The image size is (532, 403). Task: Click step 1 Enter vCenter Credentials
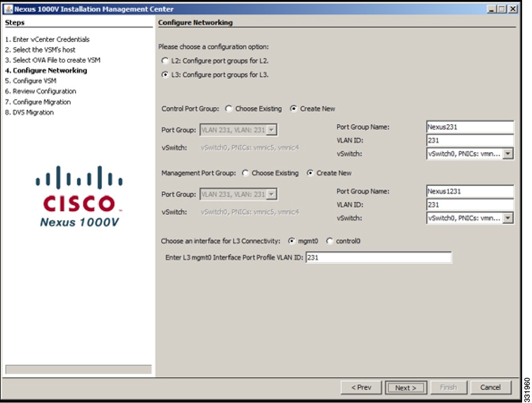[47, 39]
